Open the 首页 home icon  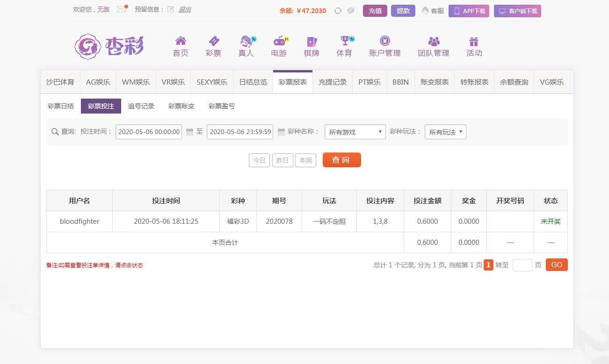[181, 41]
